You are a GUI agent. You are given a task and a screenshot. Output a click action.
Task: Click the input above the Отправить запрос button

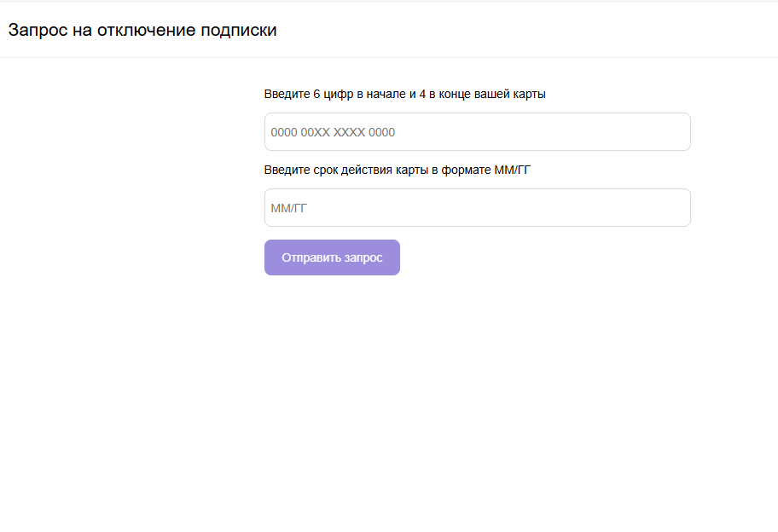tap(477, 208)
